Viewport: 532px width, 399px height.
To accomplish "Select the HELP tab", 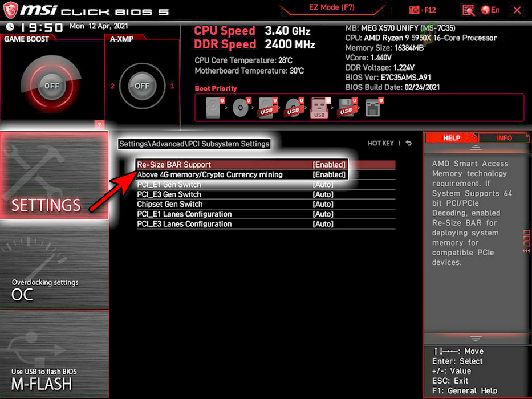I will (452, 137).
